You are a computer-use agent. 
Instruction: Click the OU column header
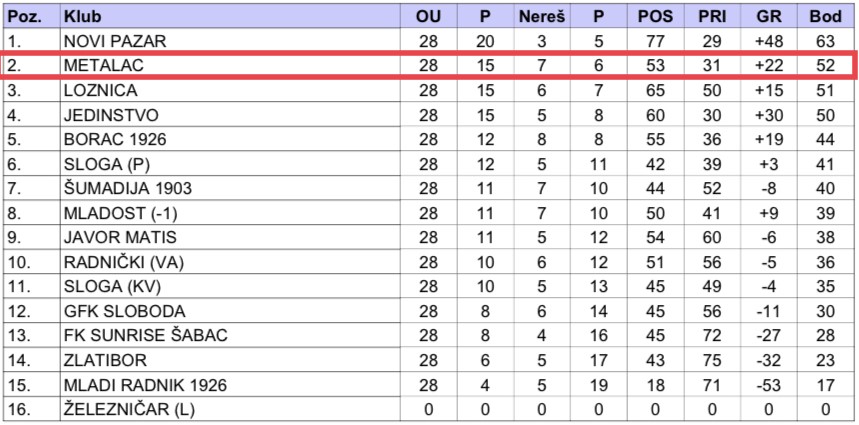click(x=429, y=17)
